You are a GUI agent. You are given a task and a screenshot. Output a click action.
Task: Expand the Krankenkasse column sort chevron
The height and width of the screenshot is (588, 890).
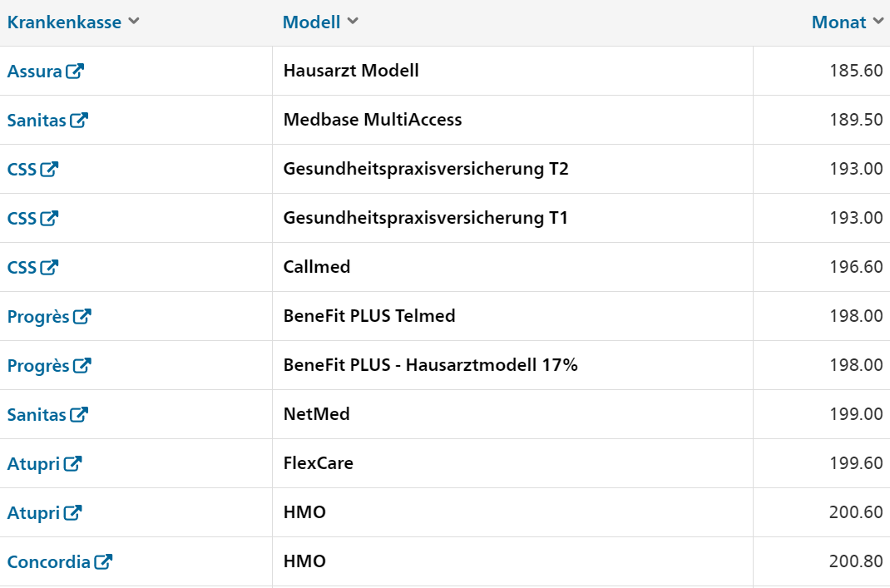click(134, 21)
